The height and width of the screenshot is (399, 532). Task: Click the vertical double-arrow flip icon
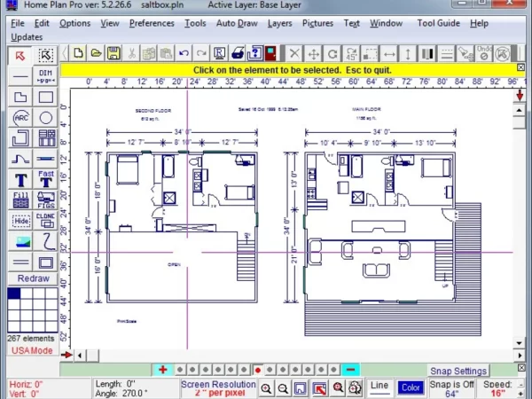click(x=408, y=53)
